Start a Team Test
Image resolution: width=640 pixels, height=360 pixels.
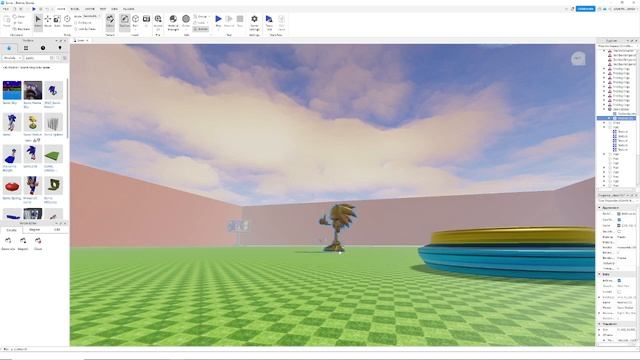pyautogui.click(x=269, y=22)
